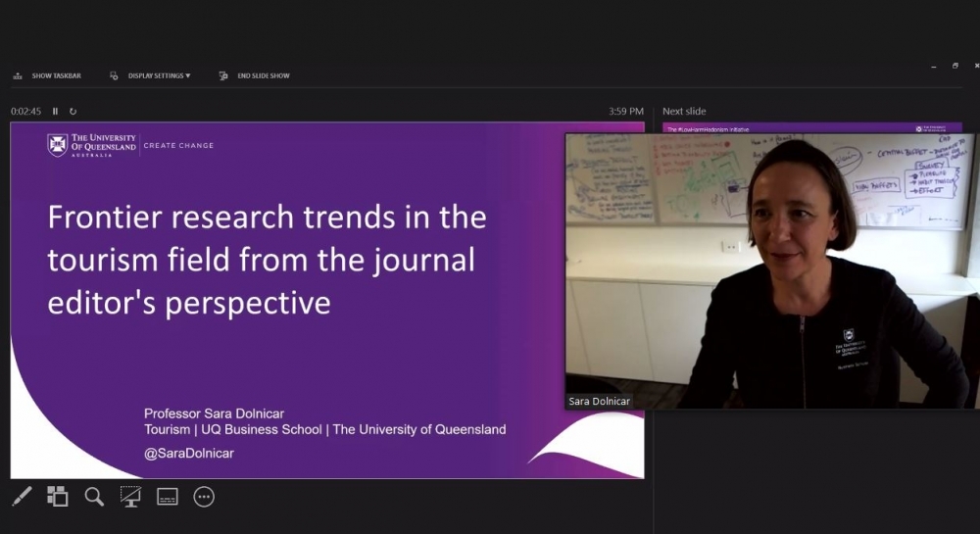980x534 pixels.
Task: Click the Show Taskbar icon
Action: tap(18, 75)
